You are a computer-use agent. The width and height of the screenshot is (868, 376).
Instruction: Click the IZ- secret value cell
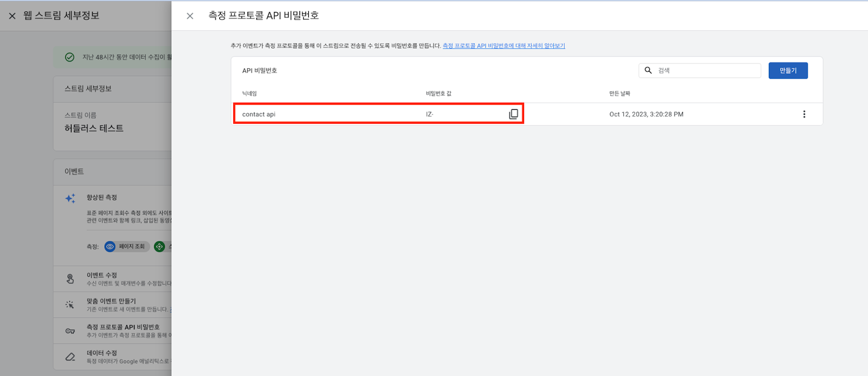click(430, 114)
